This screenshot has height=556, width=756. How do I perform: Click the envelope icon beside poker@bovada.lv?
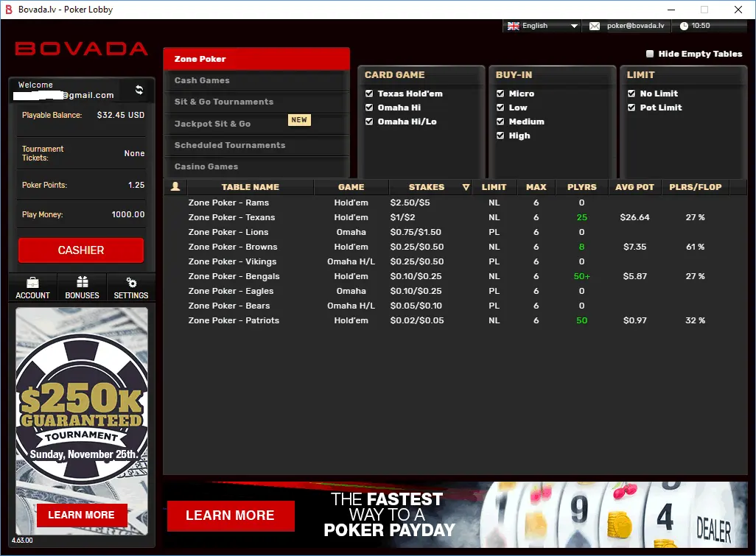[595, 25]
